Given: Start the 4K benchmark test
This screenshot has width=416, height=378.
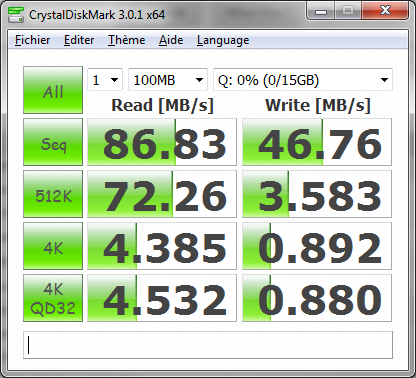Looking at the screenshot, I should tap(53, 246).
